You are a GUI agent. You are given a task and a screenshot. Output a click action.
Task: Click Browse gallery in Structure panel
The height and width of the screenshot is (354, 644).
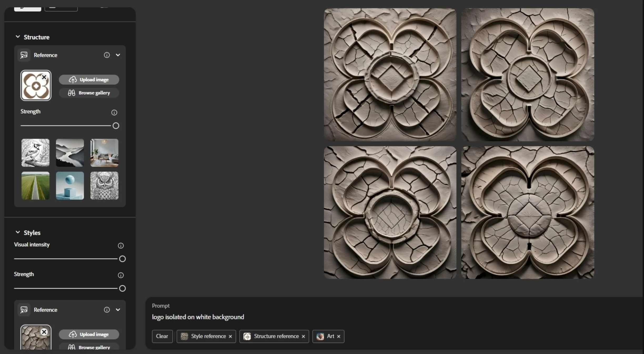click(89, 93)
